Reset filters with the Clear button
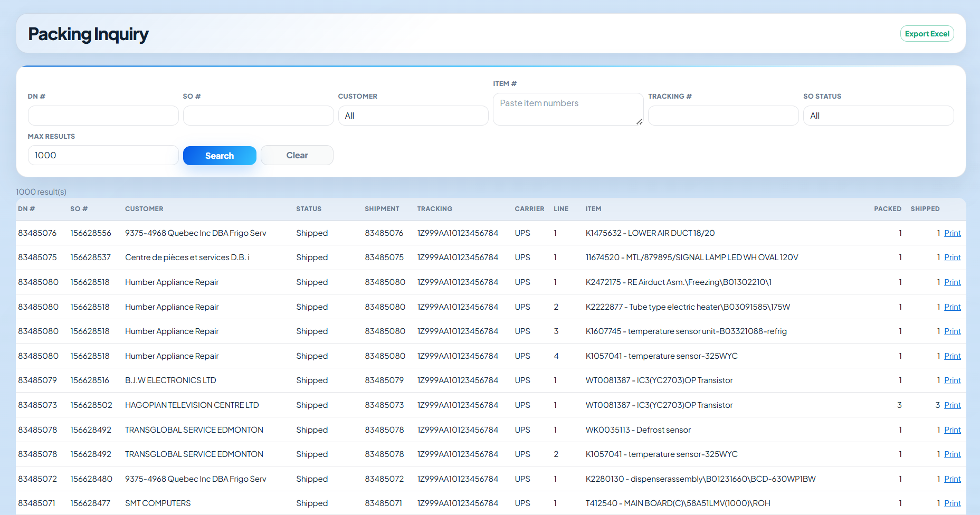This screenshot has width=980, height=515. click(x=297, y=155)
